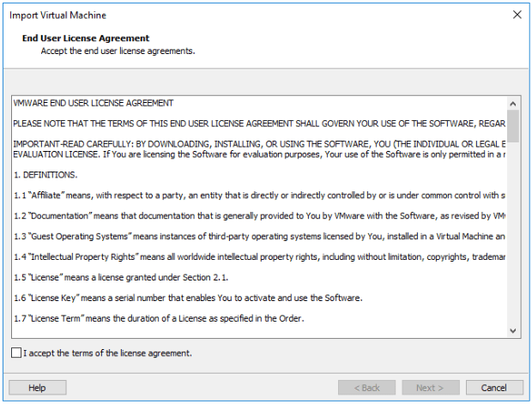Click the Next button
Screen dimensions: 532x404
pos(431,388)
